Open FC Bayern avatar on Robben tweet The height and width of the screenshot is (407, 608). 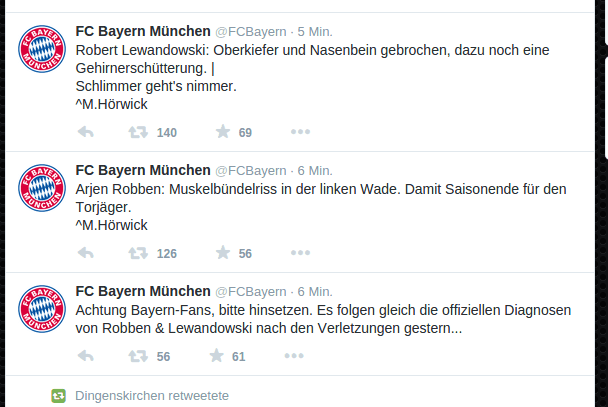(42, 188)
